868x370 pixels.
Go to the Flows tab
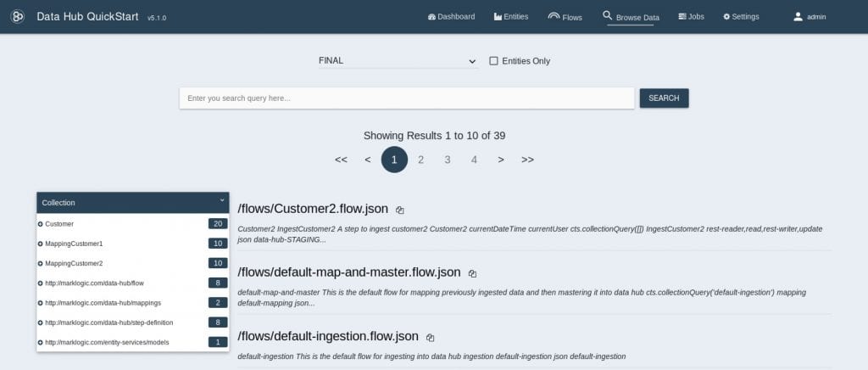pos(565,17)
